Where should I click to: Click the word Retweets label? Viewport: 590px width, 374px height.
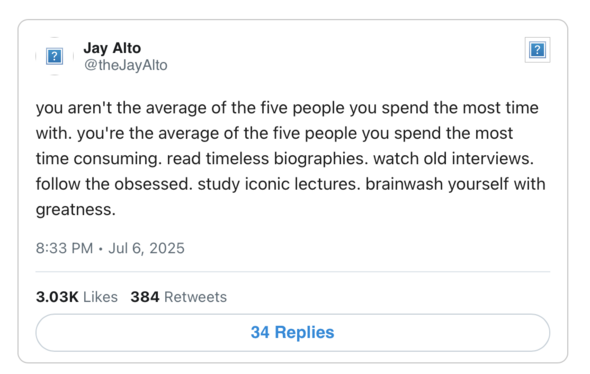coord(196,297)
